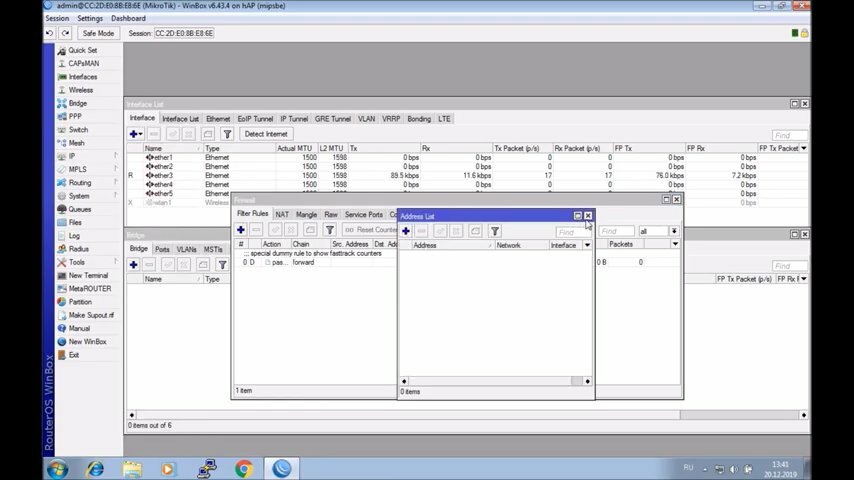Switch to the Mangle tab in Firewall
The width and height of the screenshot is (854, 480).
coord(306,215)
